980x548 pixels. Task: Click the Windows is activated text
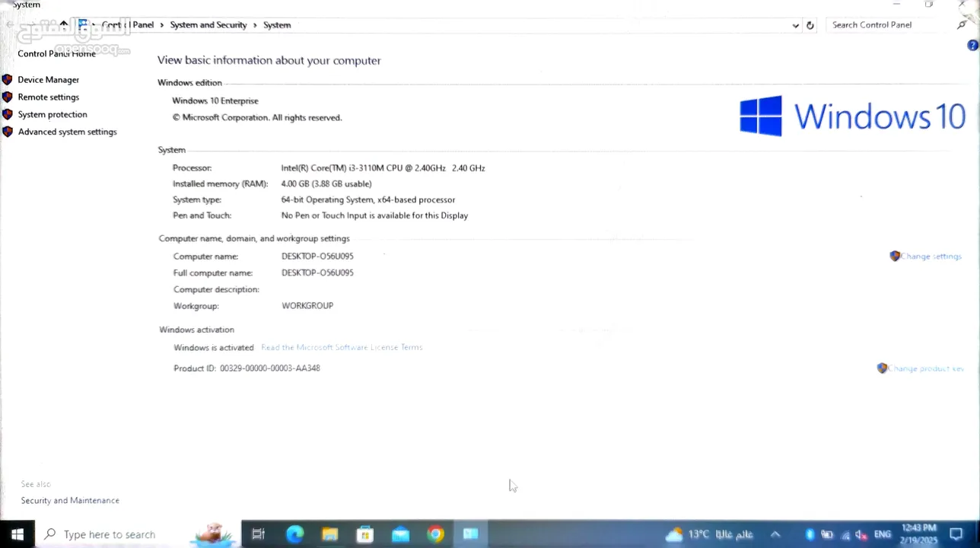pos(214,348)
